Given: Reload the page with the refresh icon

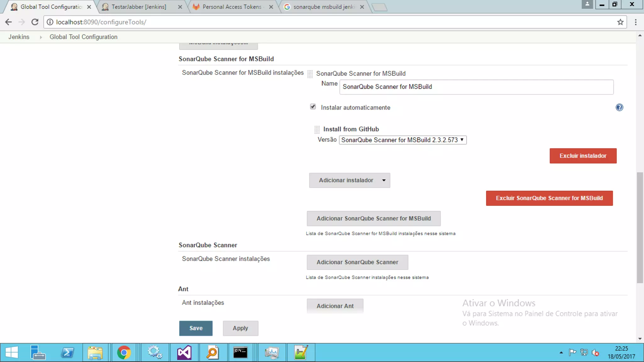Looking at the screenshot, I should pyautogui.click(x=35, y=22).
